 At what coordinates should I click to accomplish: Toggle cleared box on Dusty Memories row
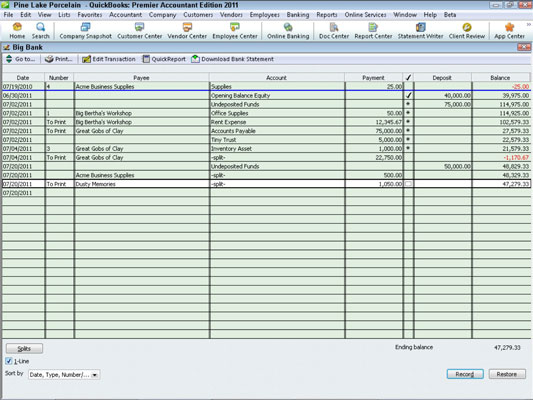pos(408,184)
